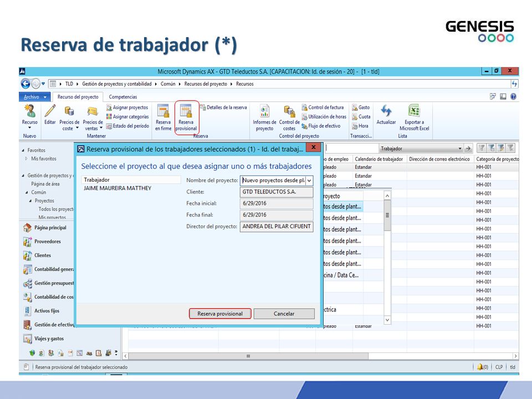This screenshot has width=532, height=399.
Task: Open Proveedores module
Action: pos(42,242)
